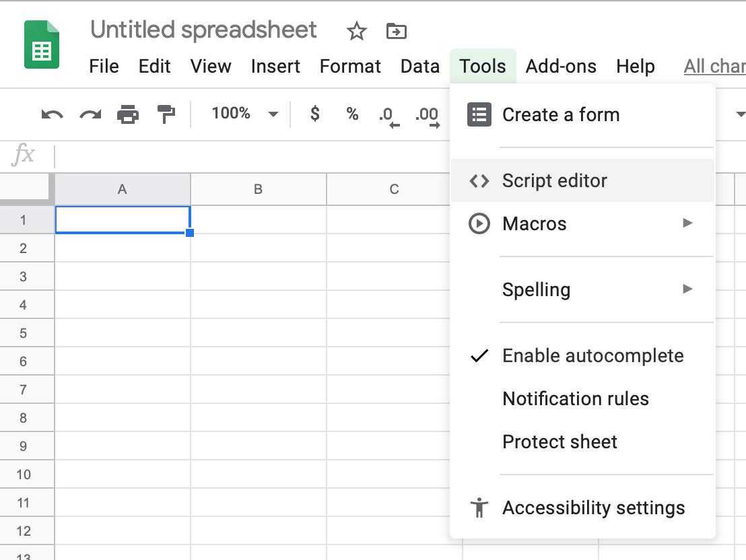Click the play circle icon beside Macros

479,223
